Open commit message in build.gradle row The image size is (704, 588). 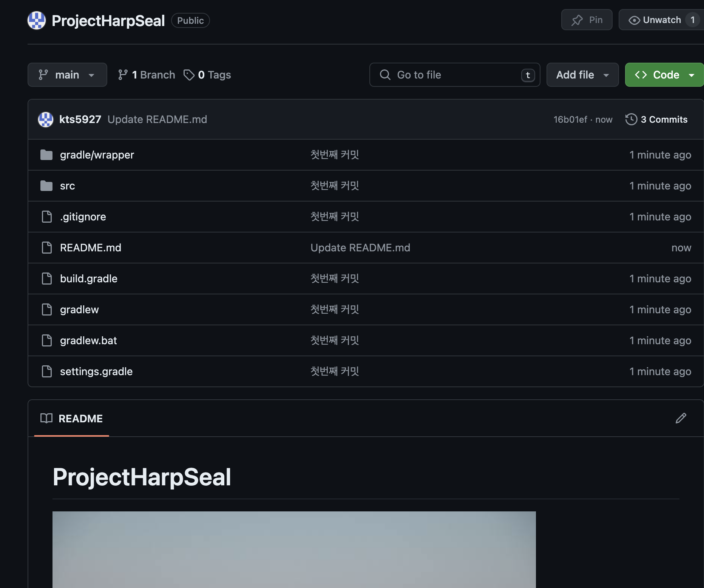pyautogui.click(x=335, y=279)
